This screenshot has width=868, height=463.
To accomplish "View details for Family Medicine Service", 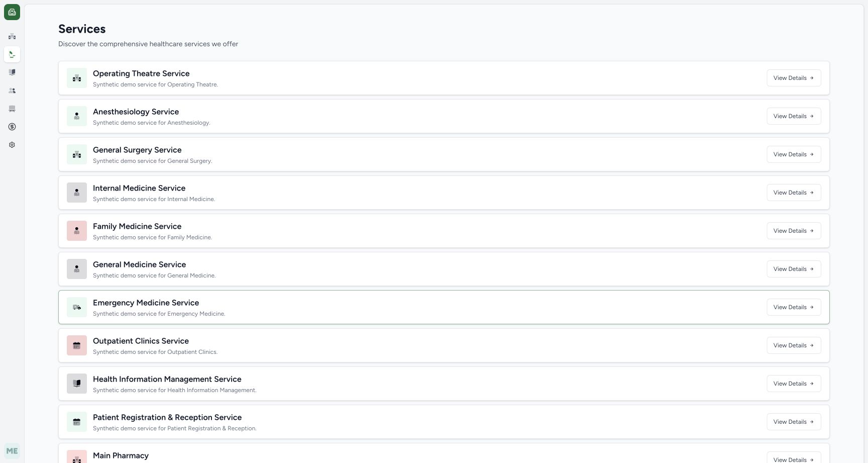I will [794, 231].
